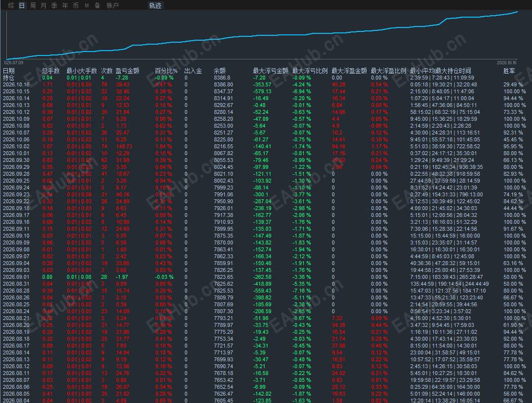Viewport: 532px width, 403px height.
Task: Open the 账户 account tab
Action: click(113, 5)
